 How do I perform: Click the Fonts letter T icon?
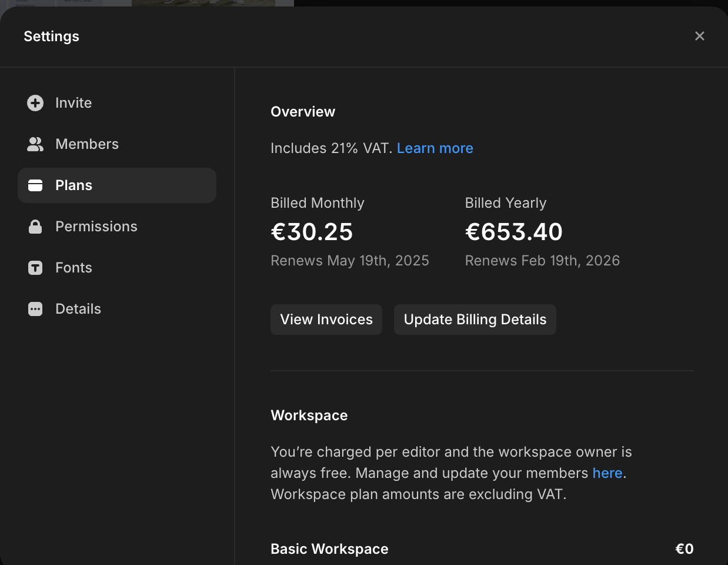click(x=35, y=268)
